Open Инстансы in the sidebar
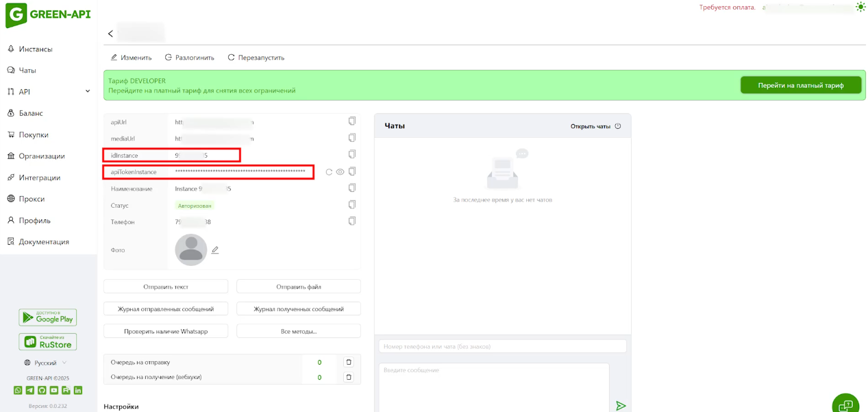This screenshot has width=868, height=412. 36,49
